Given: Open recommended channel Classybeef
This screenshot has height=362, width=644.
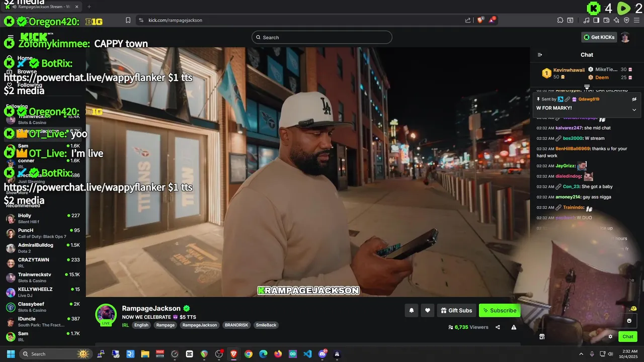Looking at the screenshot, I should point(43,307).
